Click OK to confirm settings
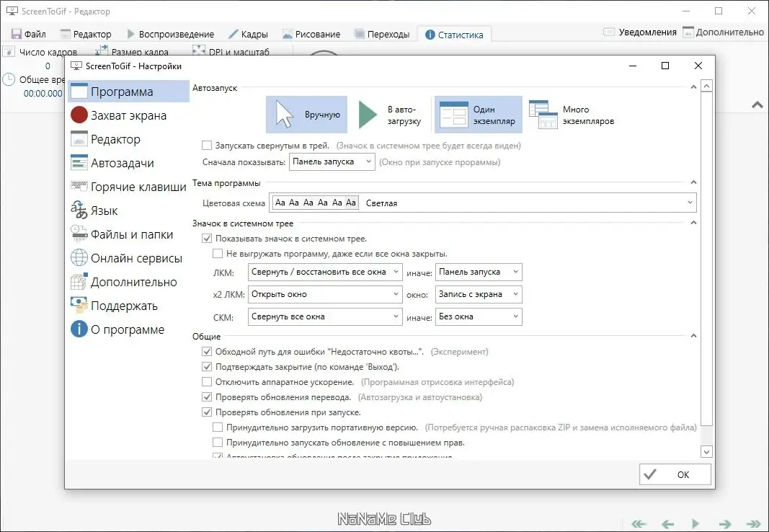The width and height of the screenshot is (769, 532). point(675,474)
